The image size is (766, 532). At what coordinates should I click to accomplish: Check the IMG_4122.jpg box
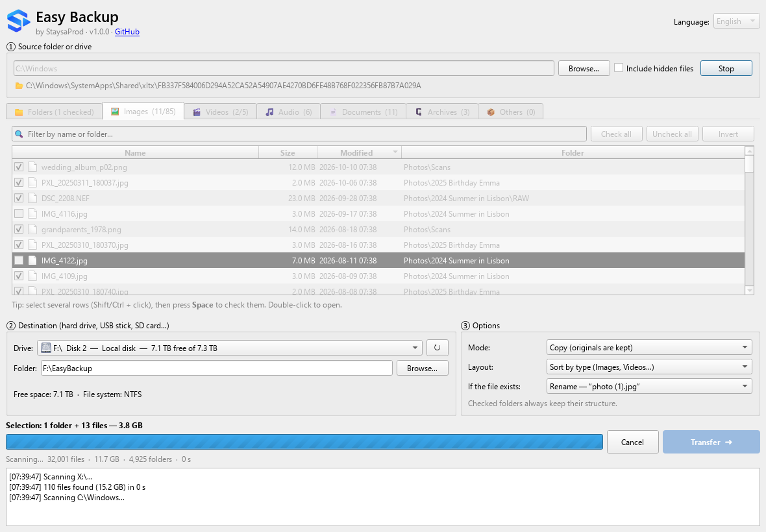point(19,261)
